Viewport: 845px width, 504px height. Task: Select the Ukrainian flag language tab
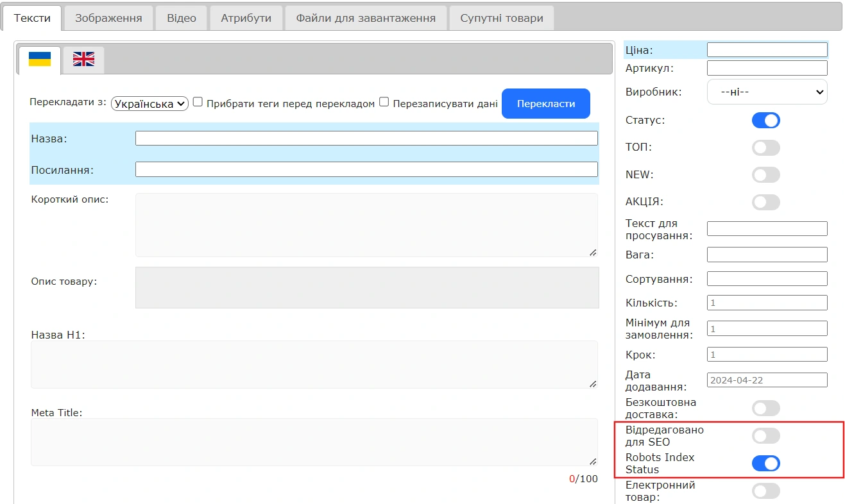[x=40, y=60]
